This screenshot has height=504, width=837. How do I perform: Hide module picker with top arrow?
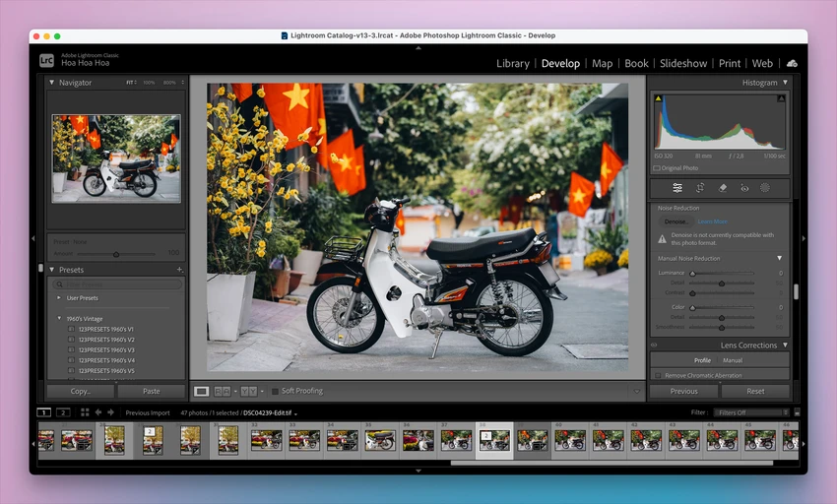[x=418, y=48]
